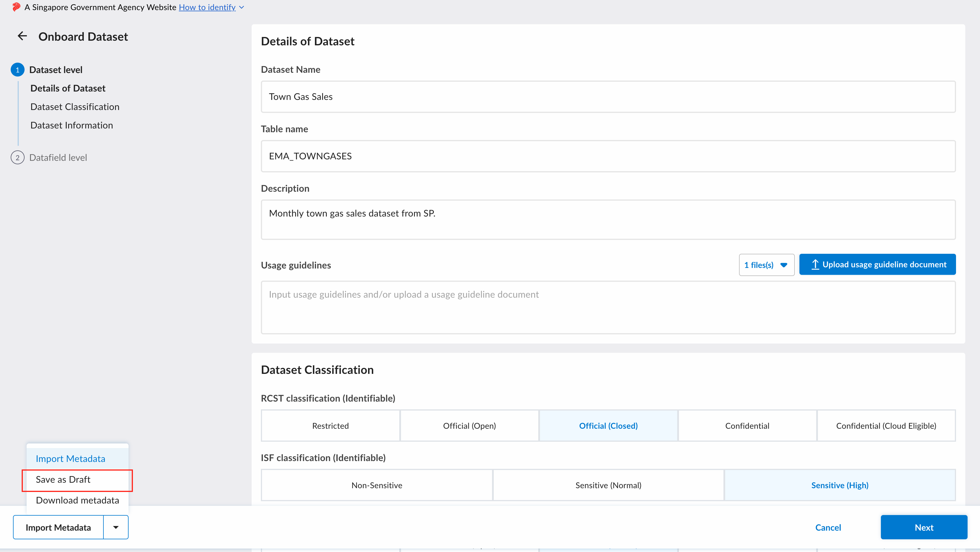Choose Save as Draft menu entry
The height and width of the screenshot is (552, 980).
pos(78,479)
